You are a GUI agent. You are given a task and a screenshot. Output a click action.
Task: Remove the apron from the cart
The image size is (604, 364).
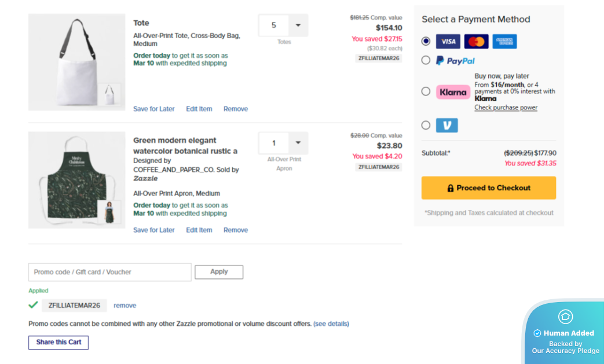pyautogui.click(x=236, y=230)
